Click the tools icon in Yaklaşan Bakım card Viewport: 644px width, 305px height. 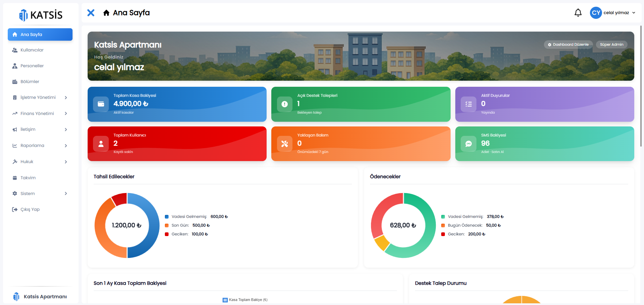click(285, 144)
